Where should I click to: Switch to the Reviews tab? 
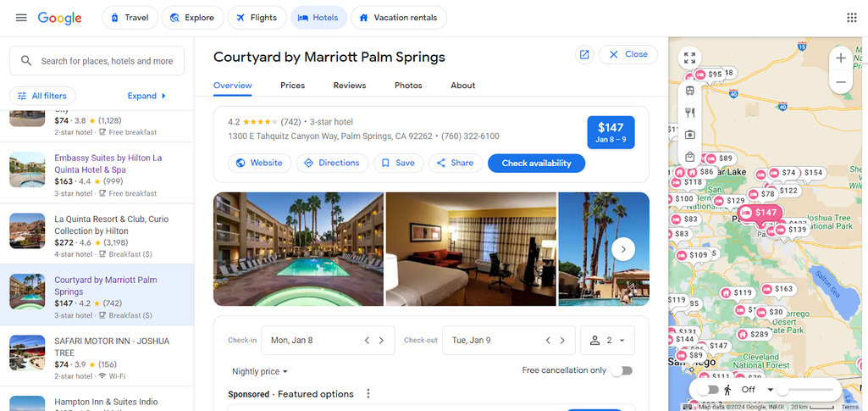(349, 86)
